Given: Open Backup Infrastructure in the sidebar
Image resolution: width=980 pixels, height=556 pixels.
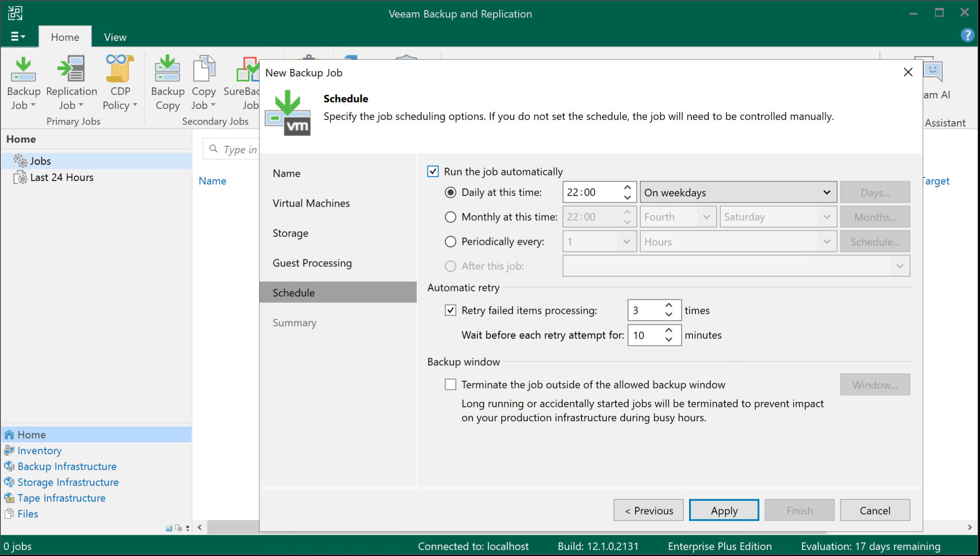Looking at the screenshot, I should [x=67, y=466].
